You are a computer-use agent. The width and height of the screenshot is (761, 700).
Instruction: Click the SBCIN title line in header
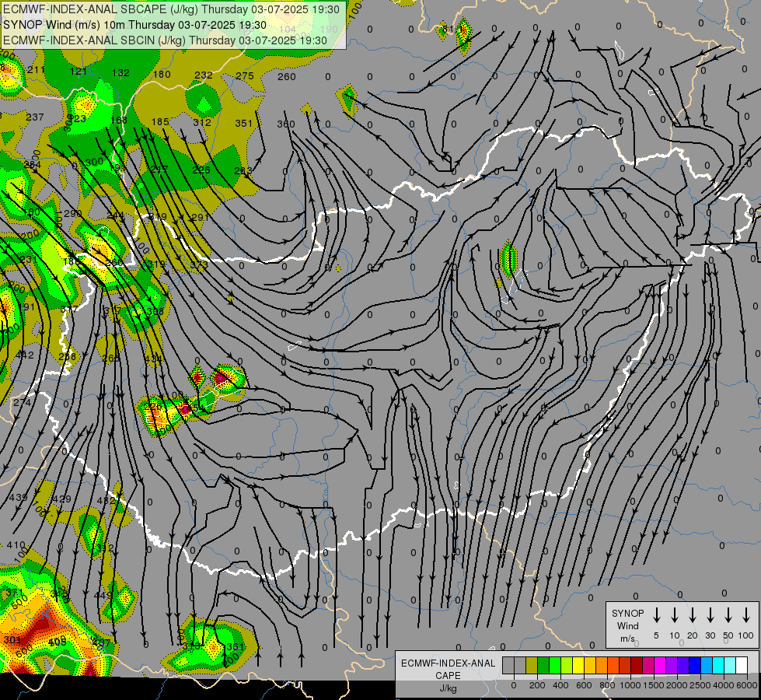[x=165, y=40]
